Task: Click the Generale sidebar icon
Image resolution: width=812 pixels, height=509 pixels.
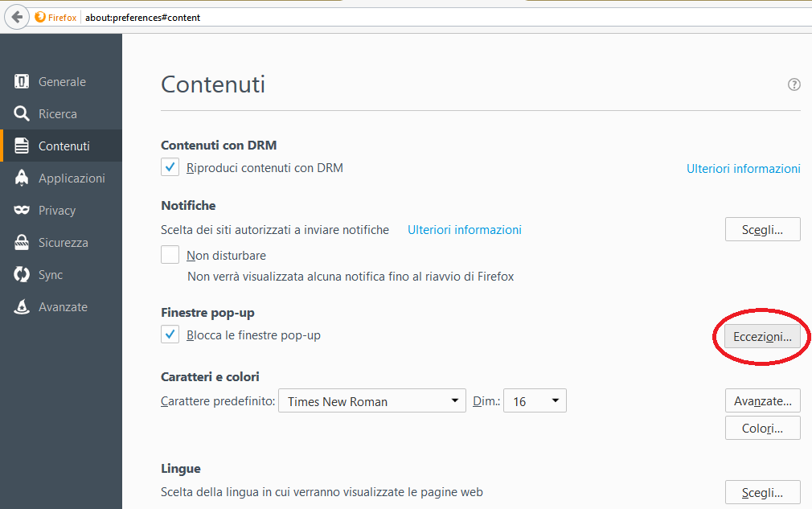Action: (x=22, y=81)
